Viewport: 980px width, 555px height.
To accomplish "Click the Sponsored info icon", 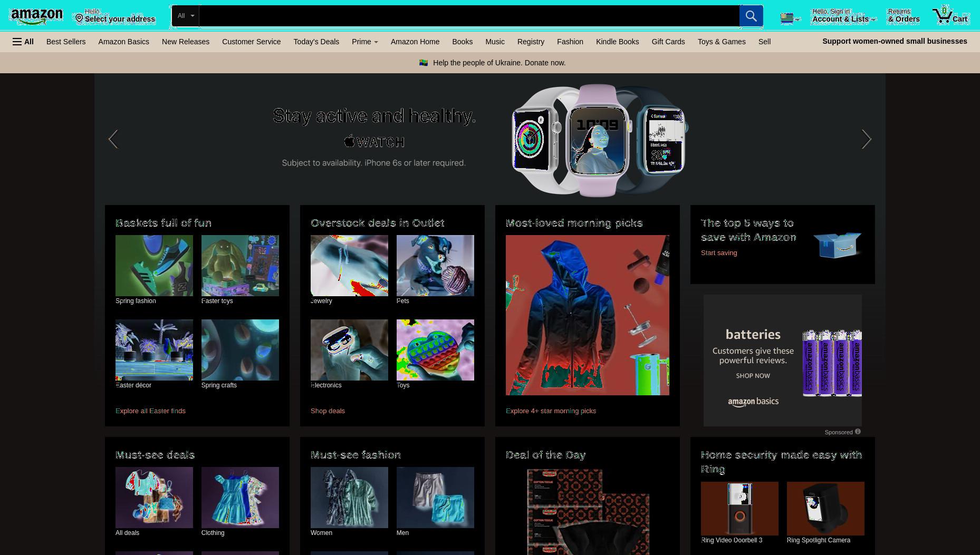I will [858, 432].
